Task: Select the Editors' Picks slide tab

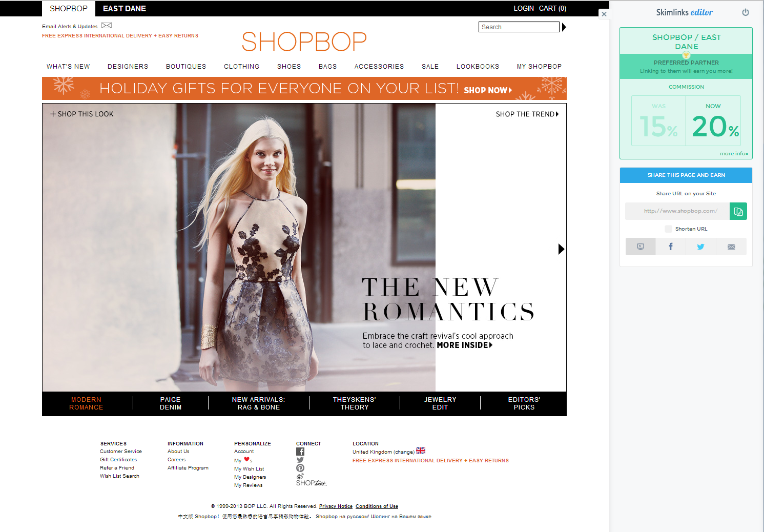Action: coord(524,403)
